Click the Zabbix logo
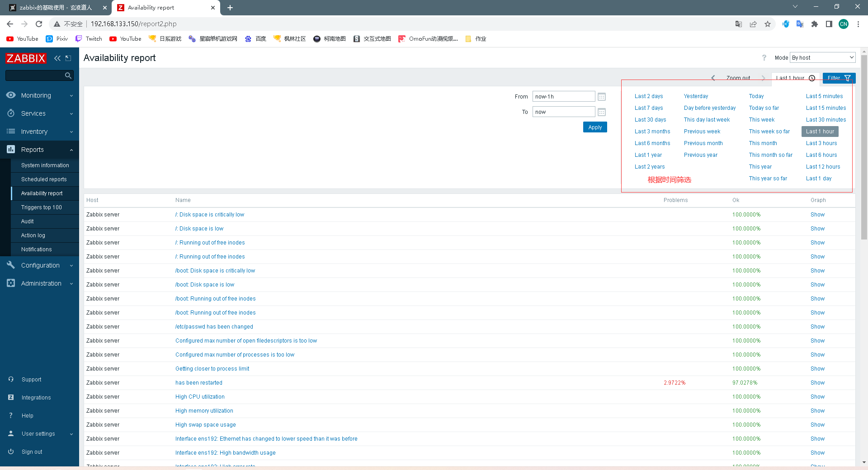Screen dimensions: 868x470 [26, 58]
